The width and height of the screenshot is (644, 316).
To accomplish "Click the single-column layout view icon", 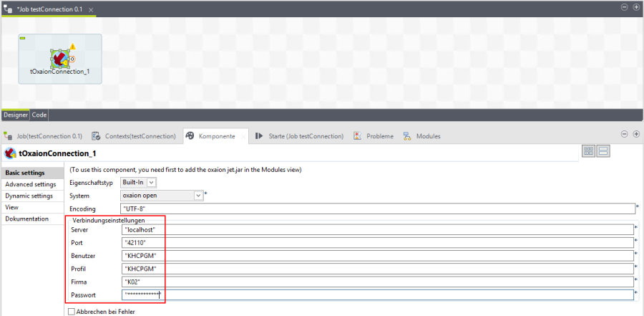I will coord(603,151).
